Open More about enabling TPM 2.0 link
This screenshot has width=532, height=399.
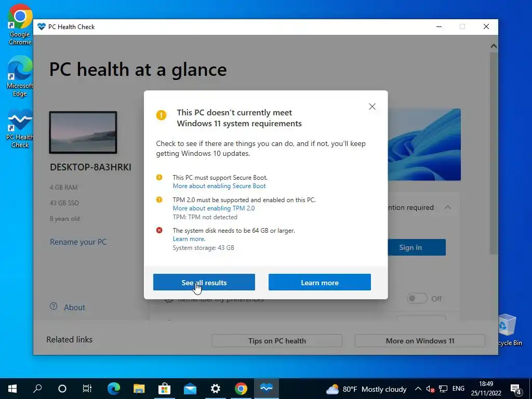click(214, 208)
